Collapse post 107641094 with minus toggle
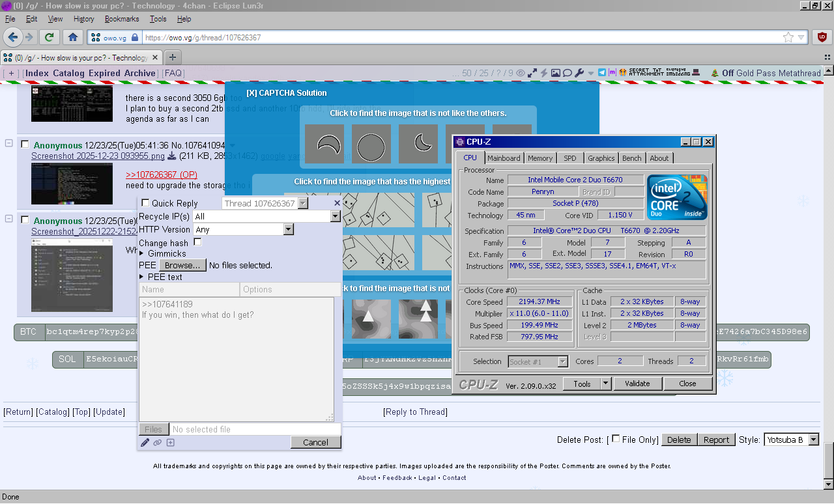This screenshot has width=834, height=504. pos(9,143)
